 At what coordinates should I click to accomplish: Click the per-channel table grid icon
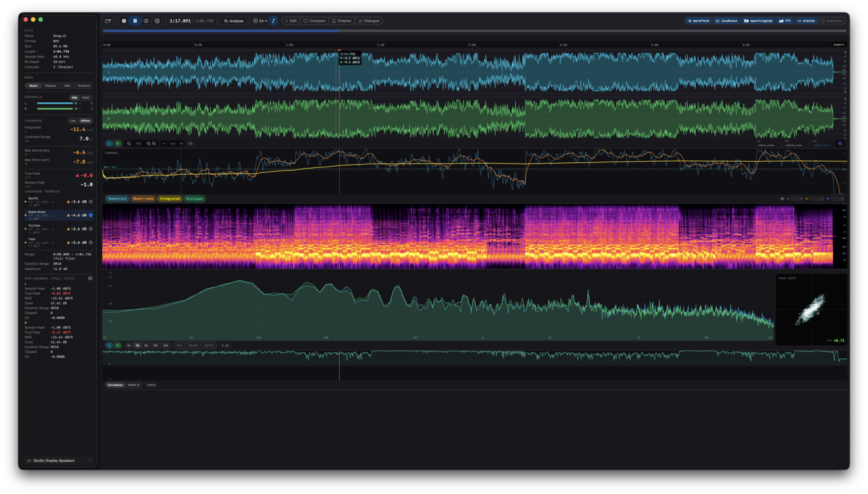tap(90, 278)
